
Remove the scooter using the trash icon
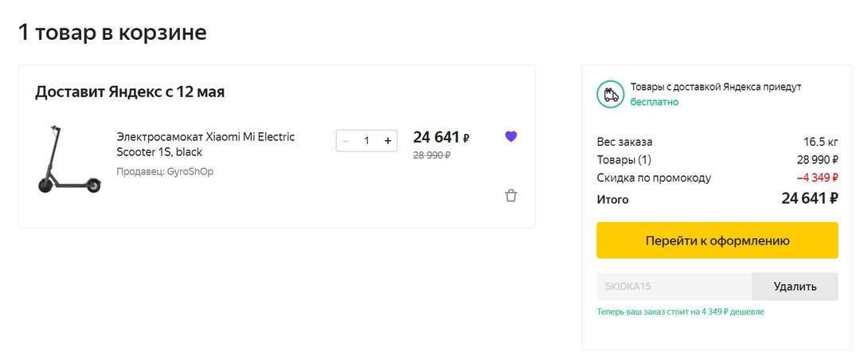tap(511, 195)
